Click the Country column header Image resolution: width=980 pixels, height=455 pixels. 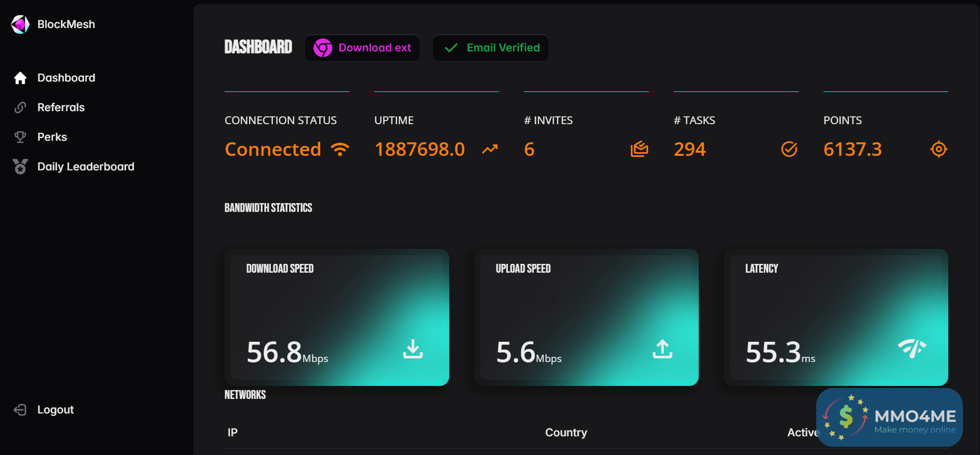566,433
